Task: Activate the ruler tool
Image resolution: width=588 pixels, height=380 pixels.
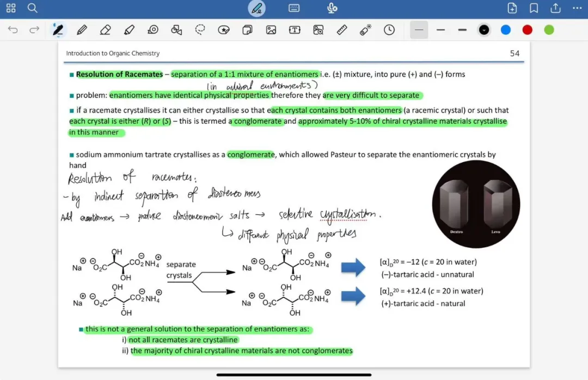Action: [342, 29]
